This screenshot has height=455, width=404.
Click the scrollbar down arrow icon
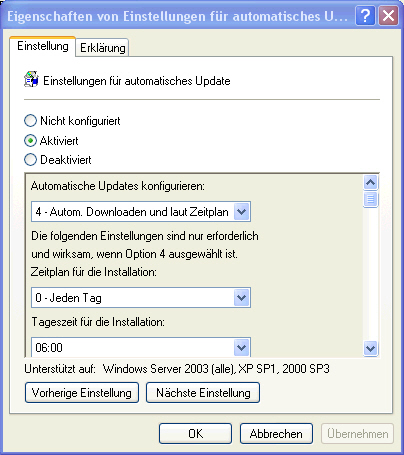370,349
